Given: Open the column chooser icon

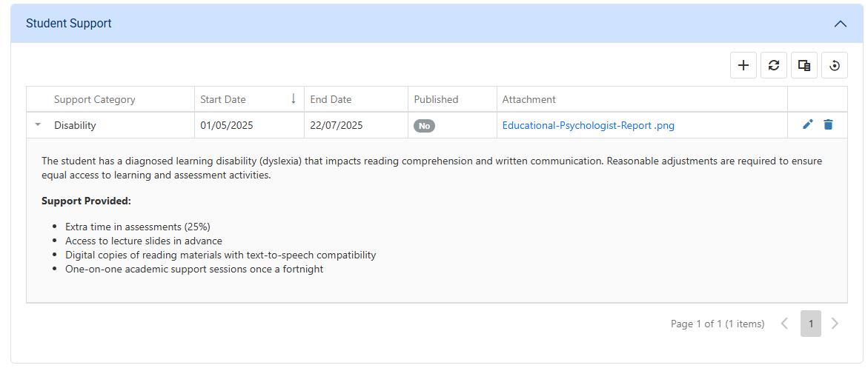Looking at the screenshot, I should coord(804,65).
